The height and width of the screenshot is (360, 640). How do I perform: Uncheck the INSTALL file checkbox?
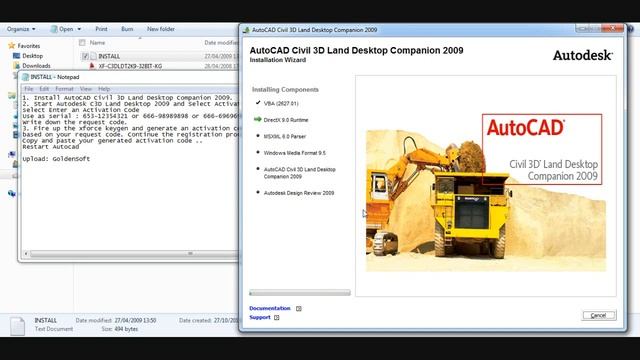tap(85, 56)
